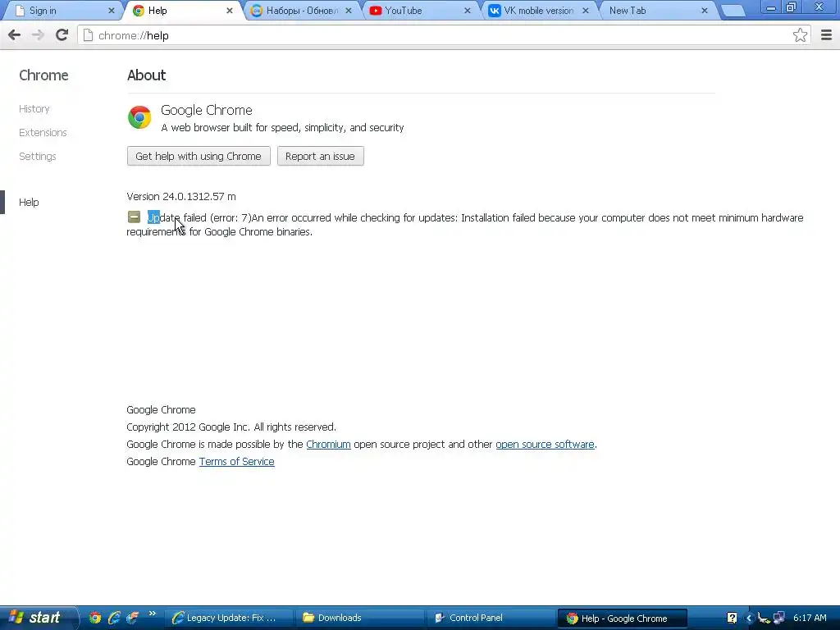Click the page icon in the address bar
This screenshot has height=630, width=840.
[x=89, y=35]
